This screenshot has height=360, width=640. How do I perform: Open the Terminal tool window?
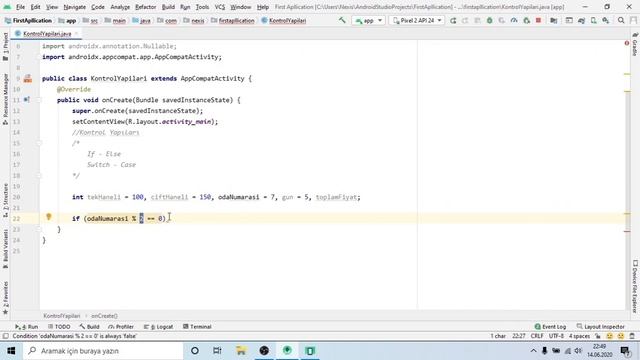coord(197,327)
